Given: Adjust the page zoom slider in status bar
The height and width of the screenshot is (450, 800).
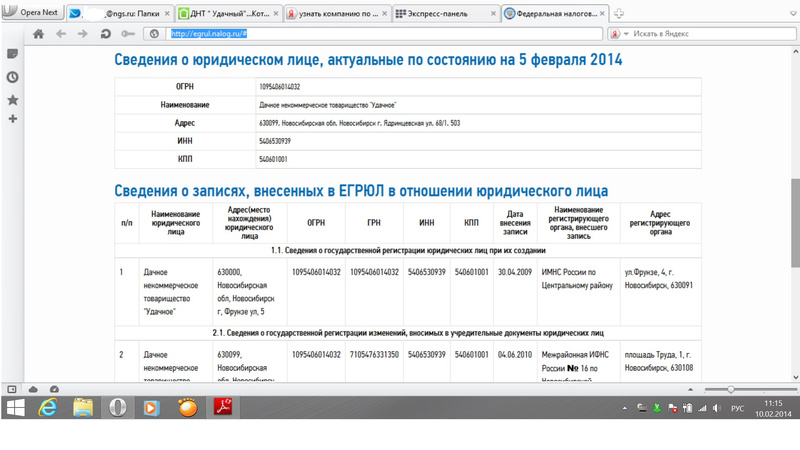Looking at the screenshot, I should (731, 389).
